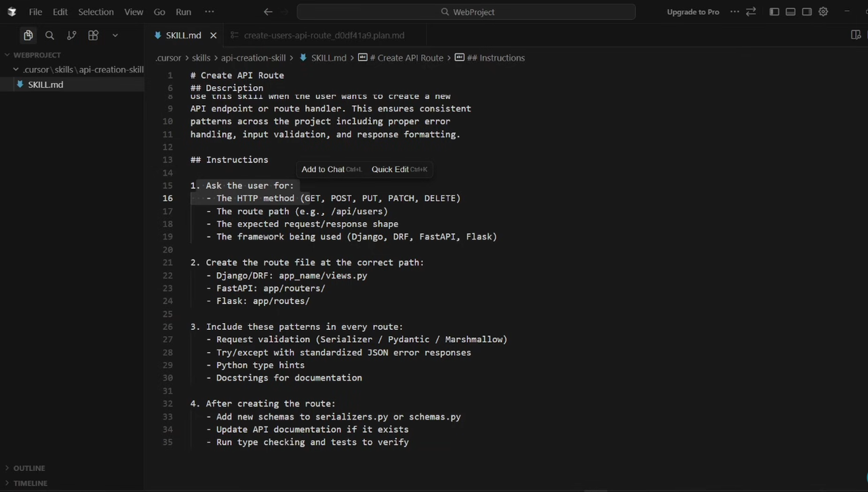Click 'Update API documentation if it exists' line

(x=307, y=430)
